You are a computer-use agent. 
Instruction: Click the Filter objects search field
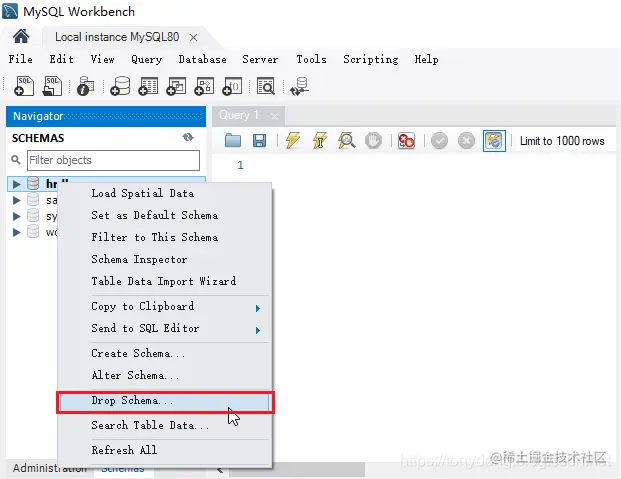(x=113, y=160)
